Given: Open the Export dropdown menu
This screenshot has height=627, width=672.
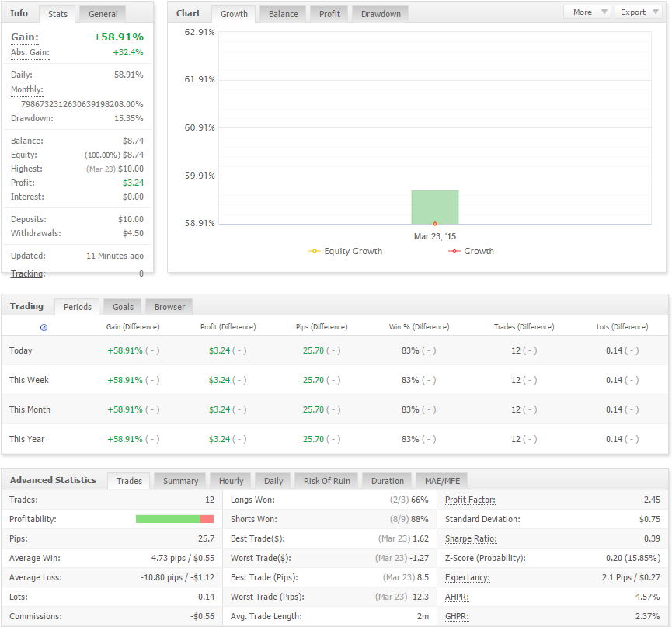Looking at the screenshot, I should pos(639,12).
